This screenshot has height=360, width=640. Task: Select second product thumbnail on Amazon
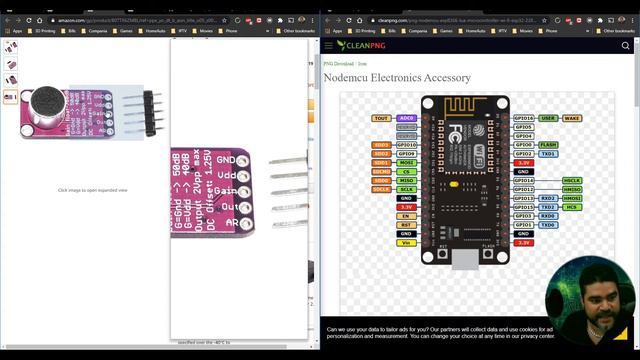[x=11, y=64]
